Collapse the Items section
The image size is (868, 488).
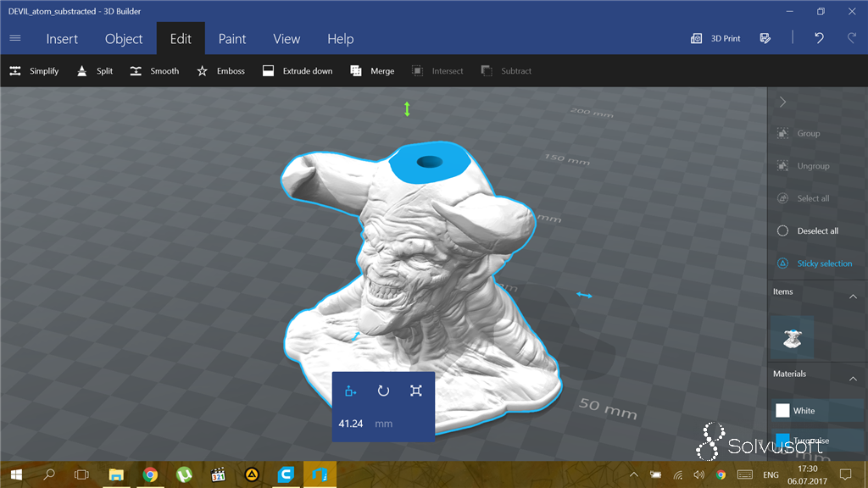pyautogui.click(x=853, y=297)
